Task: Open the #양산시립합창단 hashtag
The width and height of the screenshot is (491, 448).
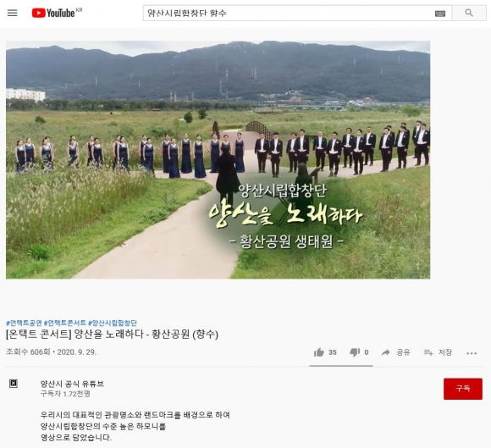Action: click(113, 323)
